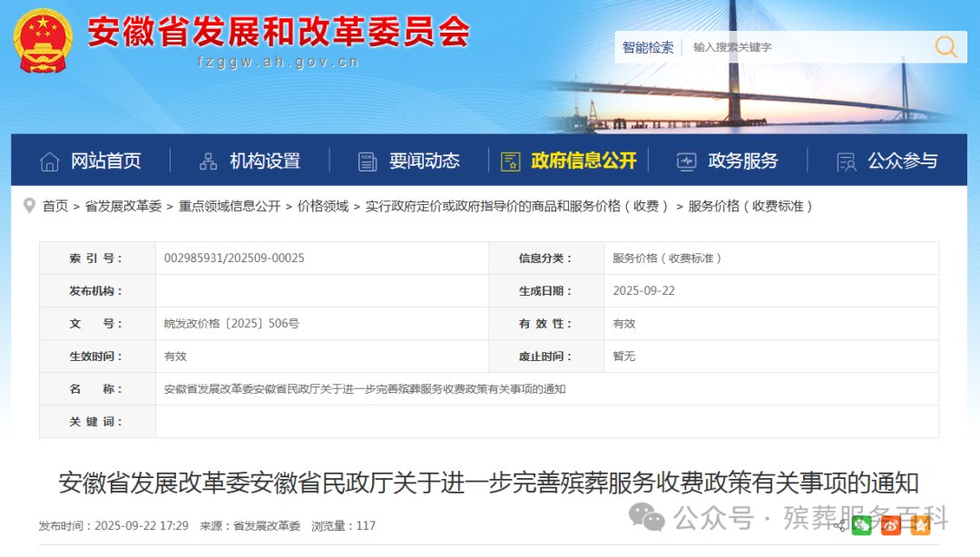Open the 价格领域 breadcrumb link
980x557 pixels.
(319, 206)
